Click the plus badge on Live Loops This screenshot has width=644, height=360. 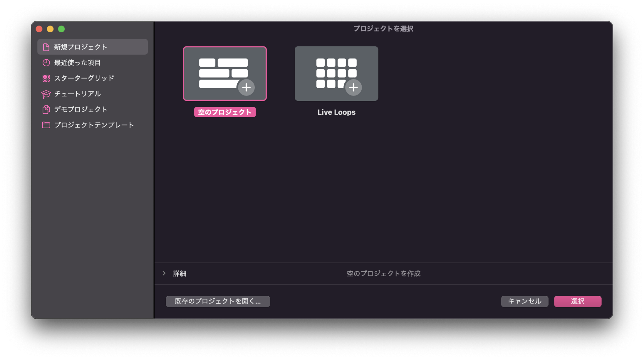tap(353, 88)
